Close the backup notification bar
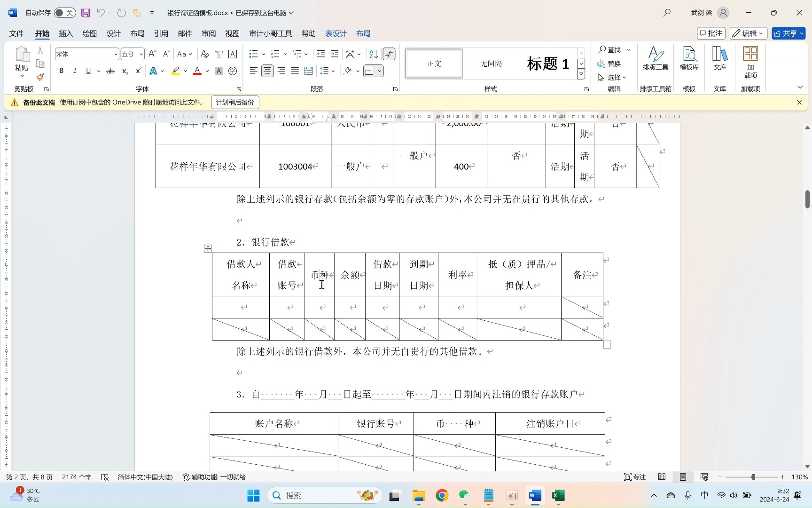812x508 pixels. (x=799, y=102)
